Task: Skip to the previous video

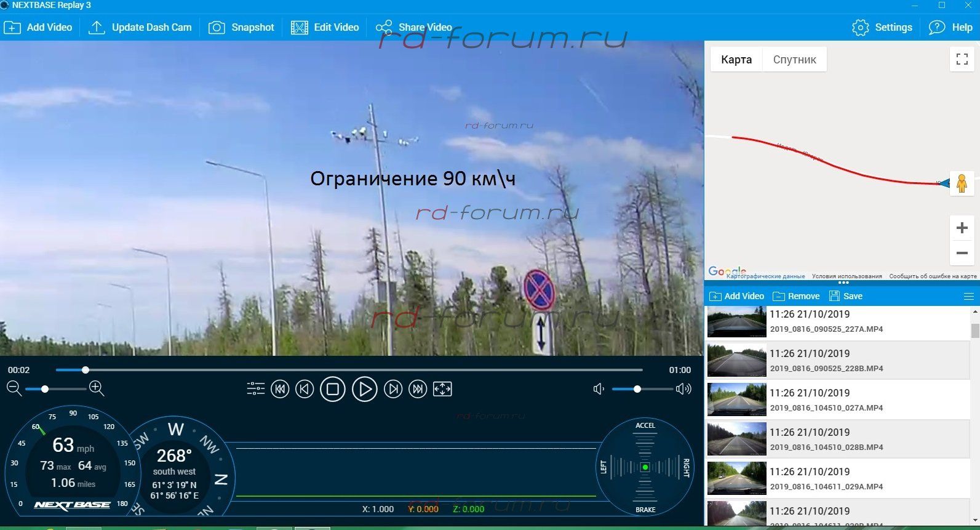Action: pyautogui.click(x=280, y=389)
